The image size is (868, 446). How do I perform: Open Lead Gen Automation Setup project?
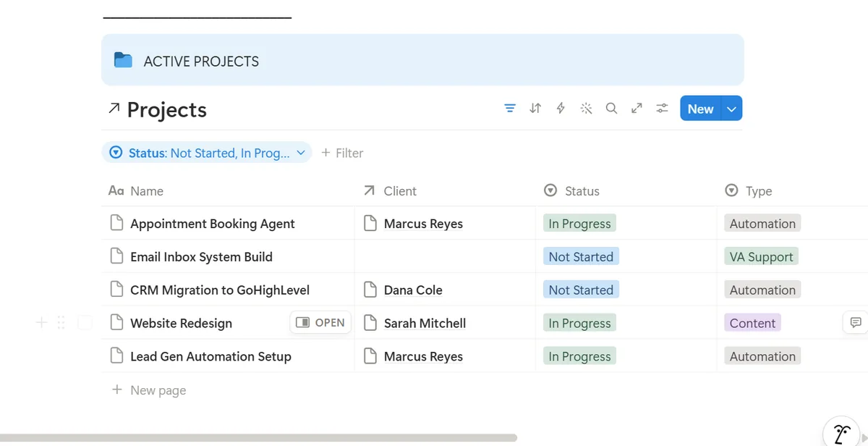click(210, 357)
